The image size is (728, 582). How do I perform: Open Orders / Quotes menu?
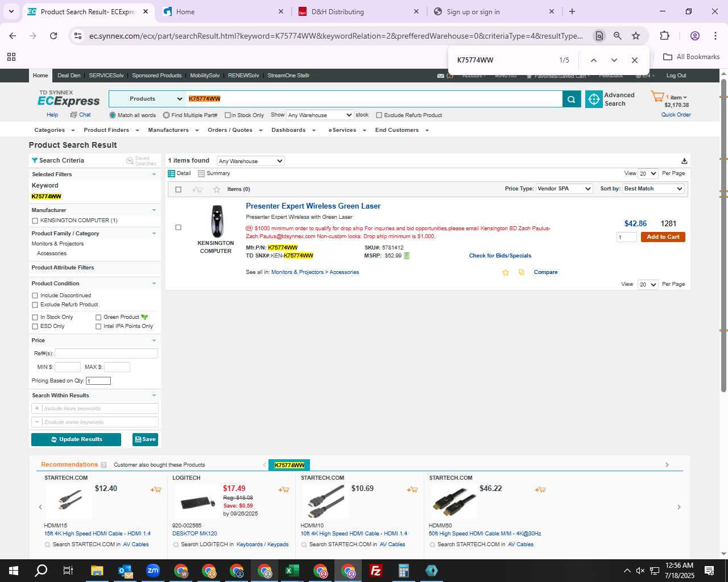(235, 130)
